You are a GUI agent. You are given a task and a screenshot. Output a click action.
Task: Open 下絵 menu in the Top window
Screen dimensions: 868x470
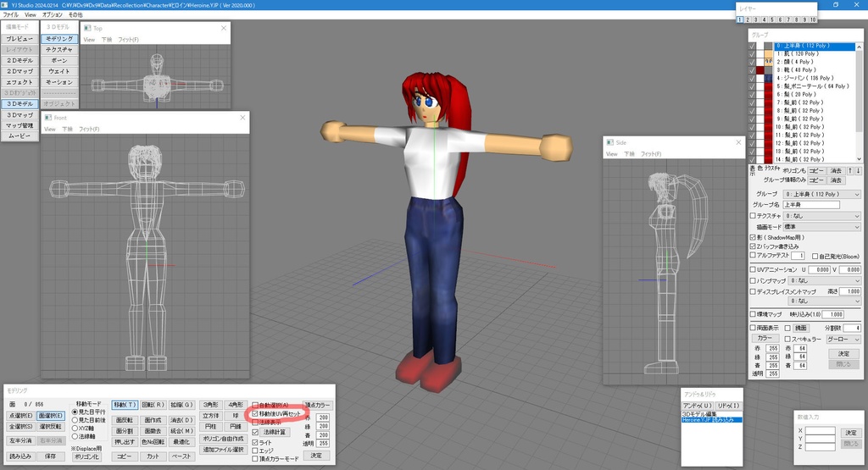(x=107, y=39)
